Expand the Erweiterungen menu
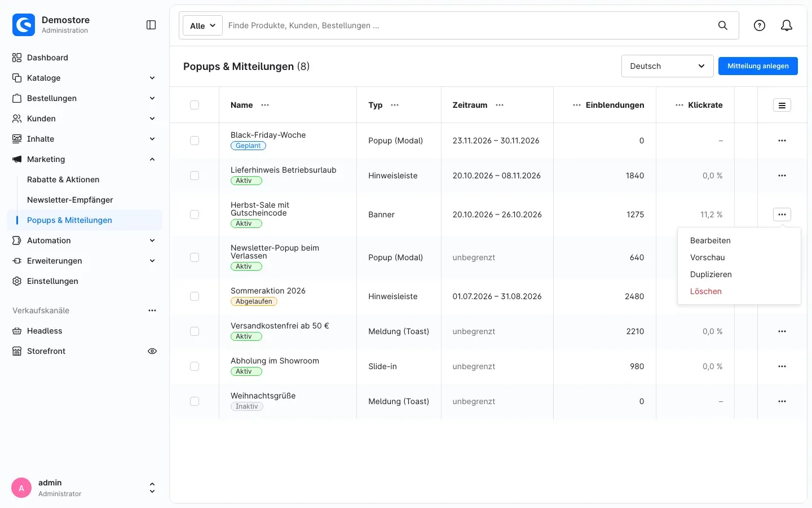This screenshot has height=508, width=812. (x=85, y=261)
